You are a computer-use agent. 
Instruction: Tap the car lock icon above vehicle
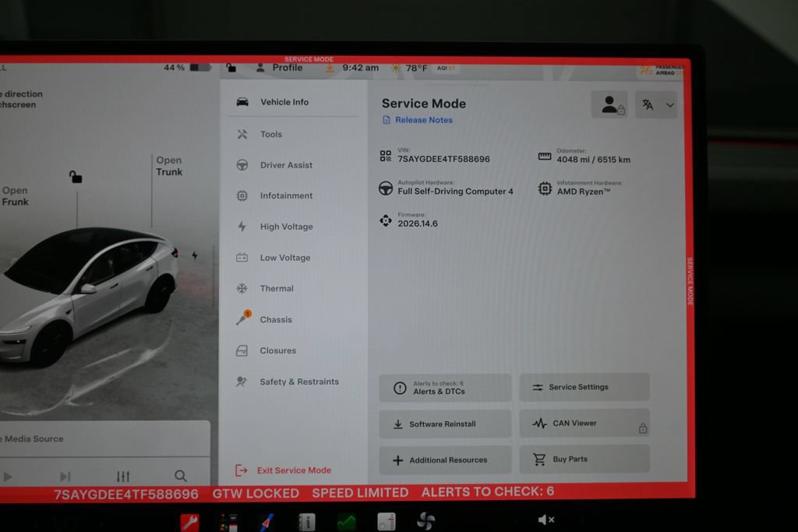click(76, 177)
